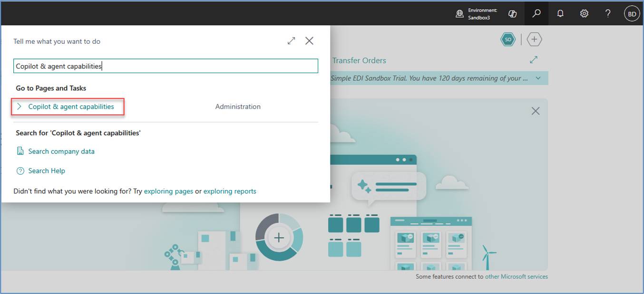Click the Search Help question icon
This screenshot has width=644, height=294.
tap(20, 171)
